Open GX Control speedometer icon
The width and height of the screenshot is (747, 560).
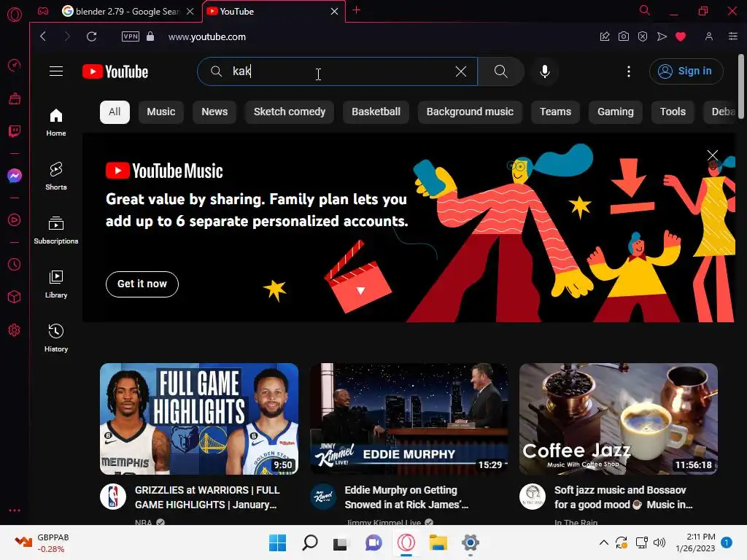click(15, 65)
